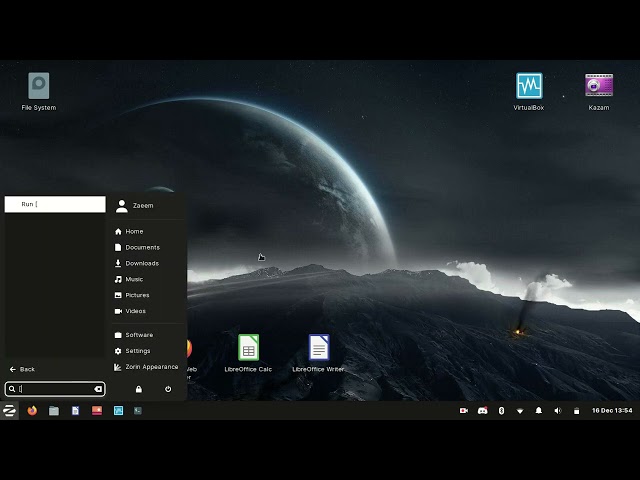Open the notifications bell icon

click(x=539, y=411)
